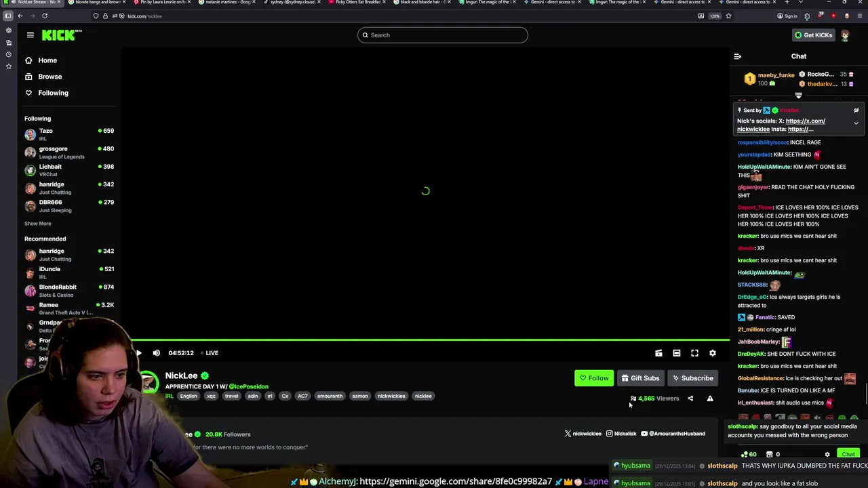This screenshot has height=488, width=868.
Task: Toggle theater mode icon
Action: tap(677, 353)
